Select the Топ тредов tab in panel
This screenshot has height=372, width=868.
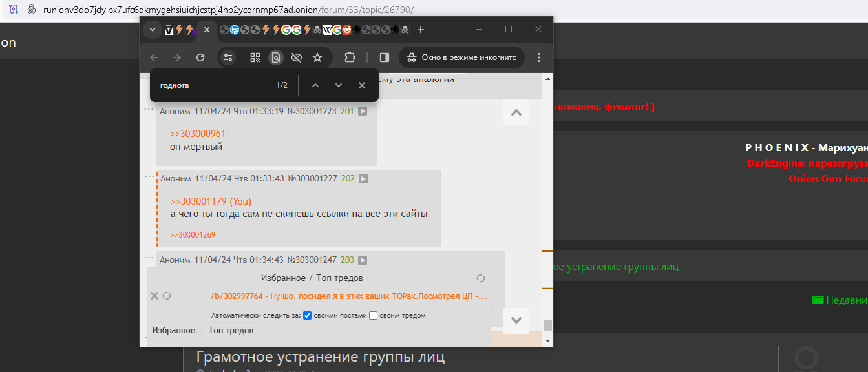click(231, 330)
